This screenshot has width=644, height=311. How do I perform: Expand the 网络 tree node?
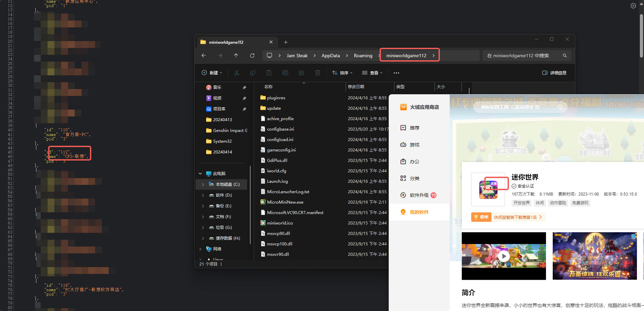click(x=200, y=249)
